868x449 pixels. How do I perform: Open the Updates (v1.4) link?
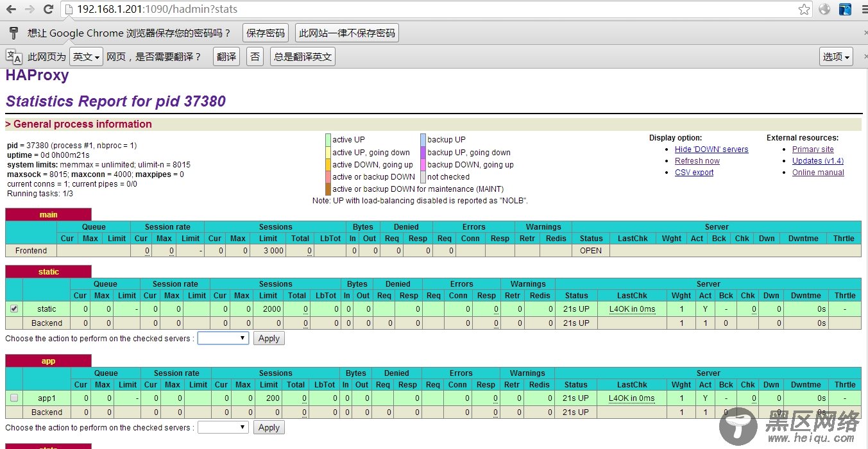[818, 161]
